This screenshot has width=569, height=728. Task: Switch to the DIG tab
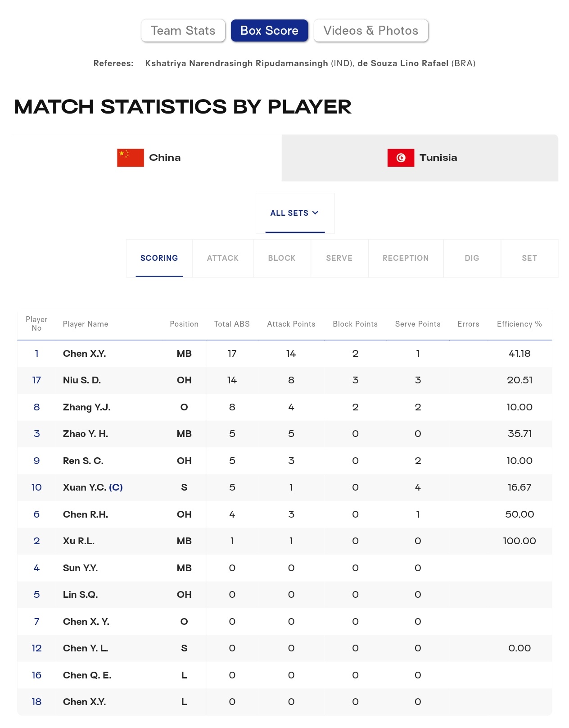pos(472,258)
